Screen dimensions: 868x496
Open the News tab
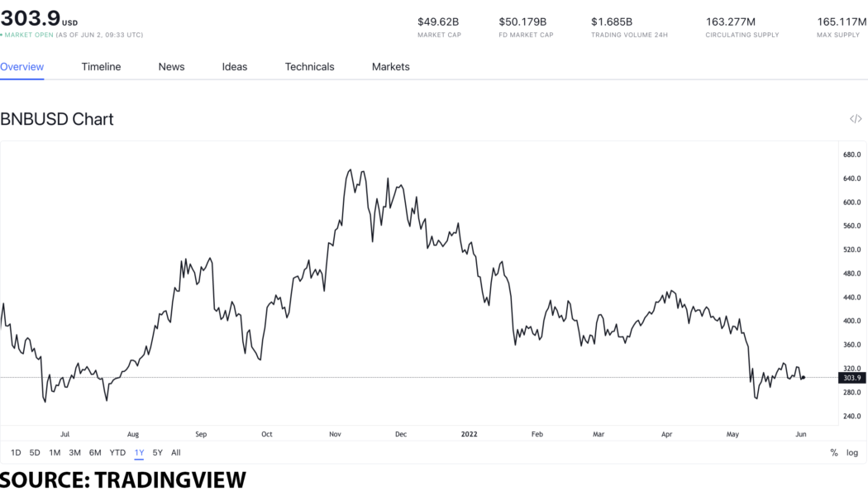coord(171,66)
